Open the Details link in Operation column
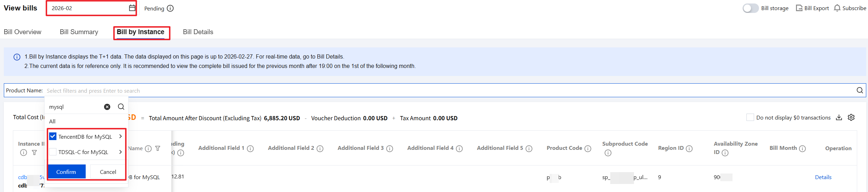This screenshot has height=192, width=868. 823,177
